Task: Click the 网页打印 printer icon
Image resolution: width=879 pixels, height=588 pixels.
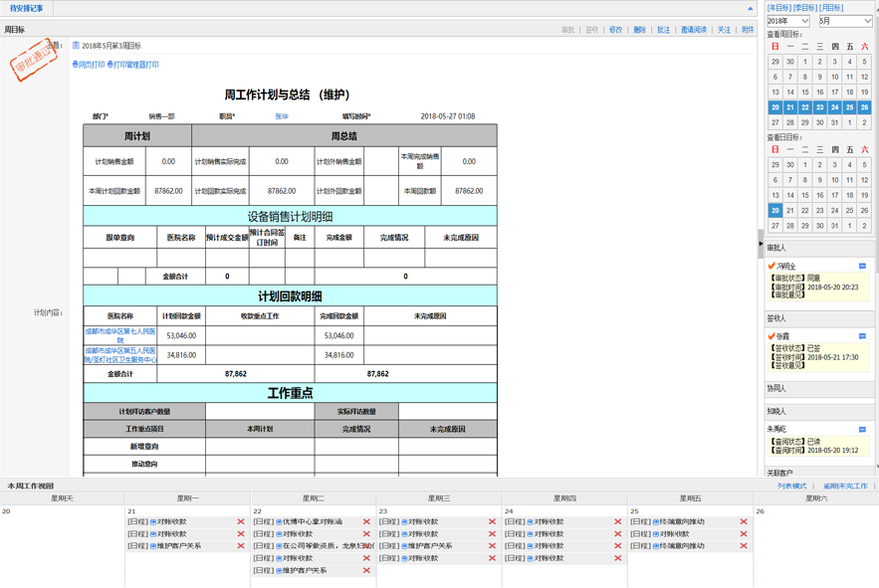Action: pos(75,65)
